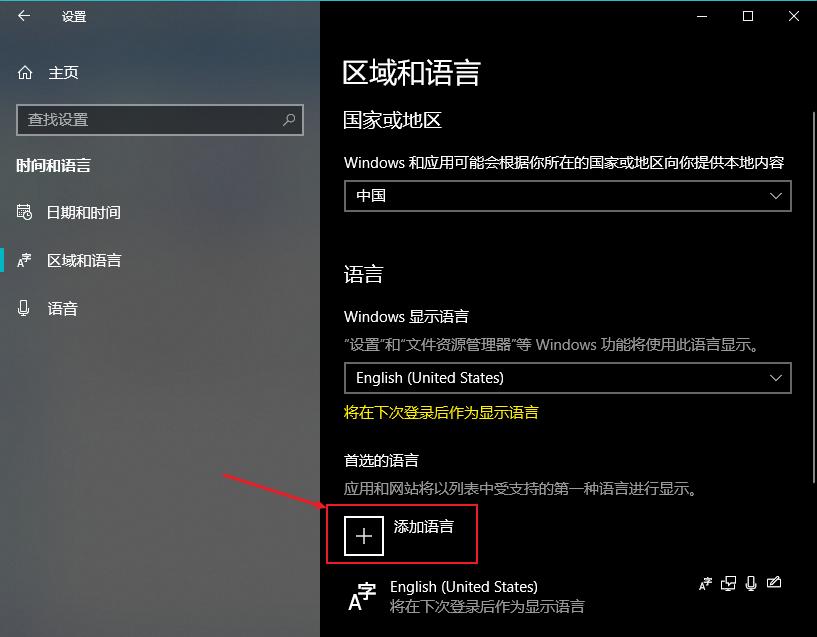The image size is (817, 637).
Task: Click the 区域和语言 language icon in sidebar
Action: 24,260
